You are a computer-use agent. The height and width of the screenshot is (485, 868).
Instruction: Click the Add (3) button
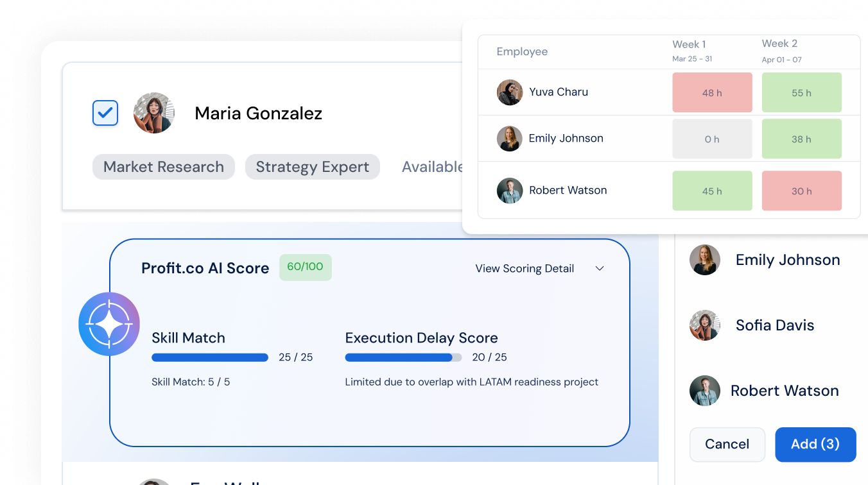pos(815,445)
